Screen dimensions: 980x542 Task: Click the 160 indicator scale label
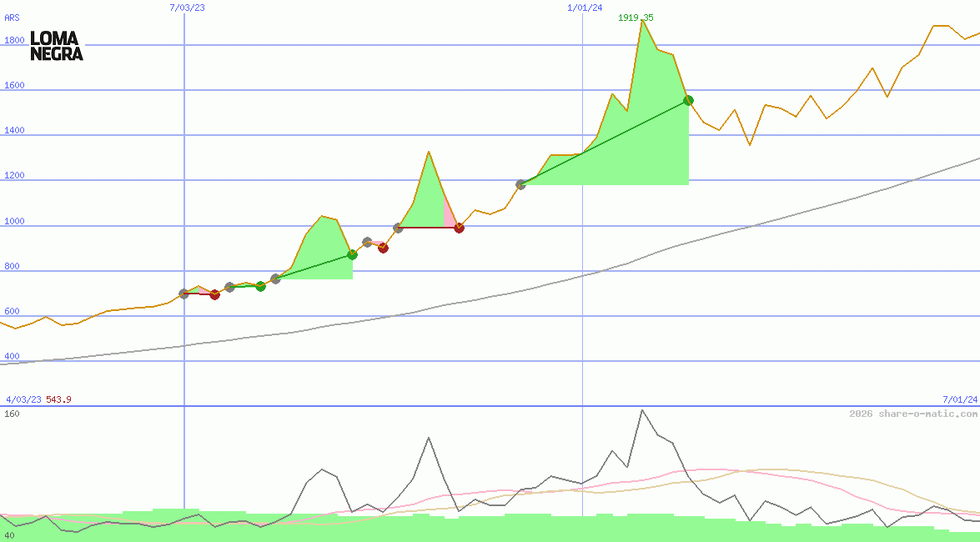pyautogui.click(x=12, y=414)
